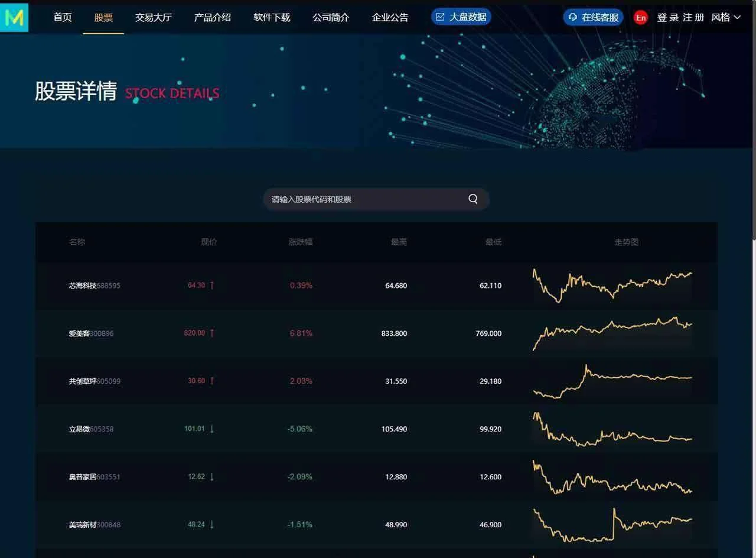756x558 pixels.
Task: Click the down arrow beside 101.01
Action: [212, 429]
